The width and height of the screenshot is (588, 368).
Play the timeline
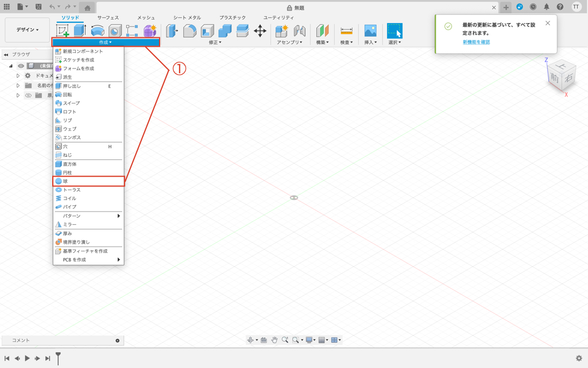click(x=28, y=358)
